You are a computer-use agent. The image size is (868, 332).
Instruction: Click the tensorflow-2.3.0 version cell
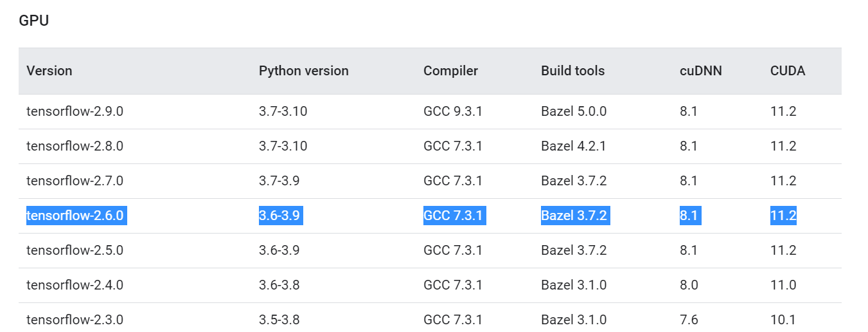(75, 320)
